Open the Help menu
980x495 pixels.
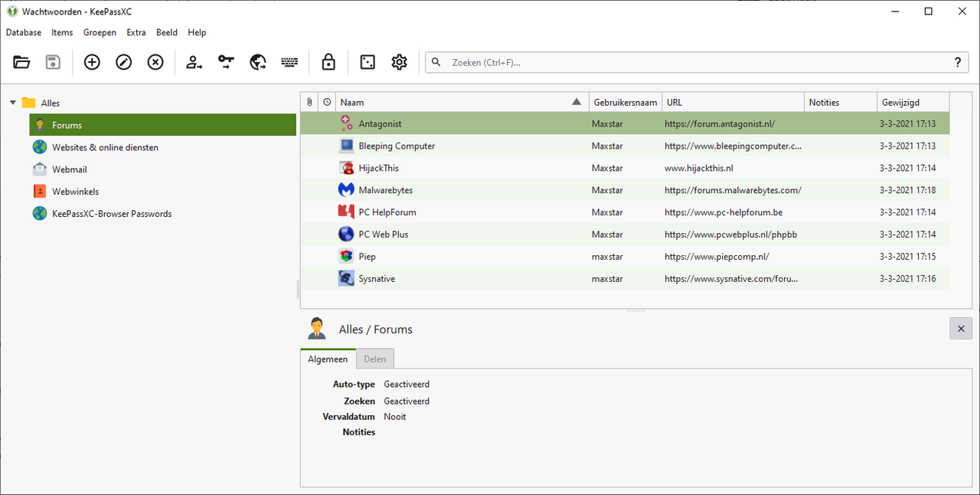(x=197, y=32)
